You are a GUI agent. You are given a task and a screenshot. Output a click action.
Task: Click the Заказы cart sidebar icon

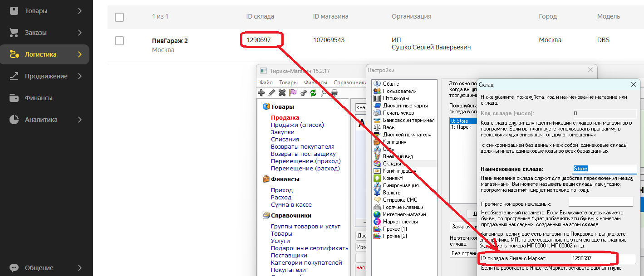coord(14,33)
